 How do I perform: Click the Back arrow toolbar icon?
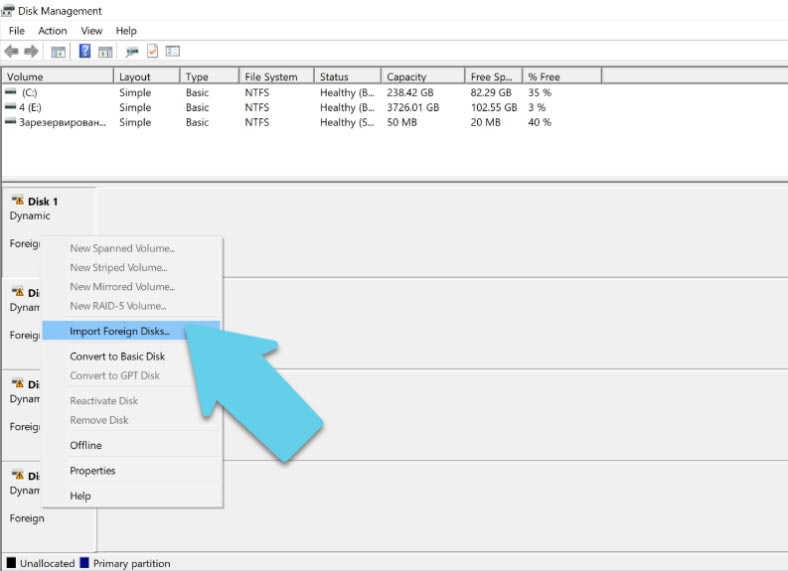point(11,51)
